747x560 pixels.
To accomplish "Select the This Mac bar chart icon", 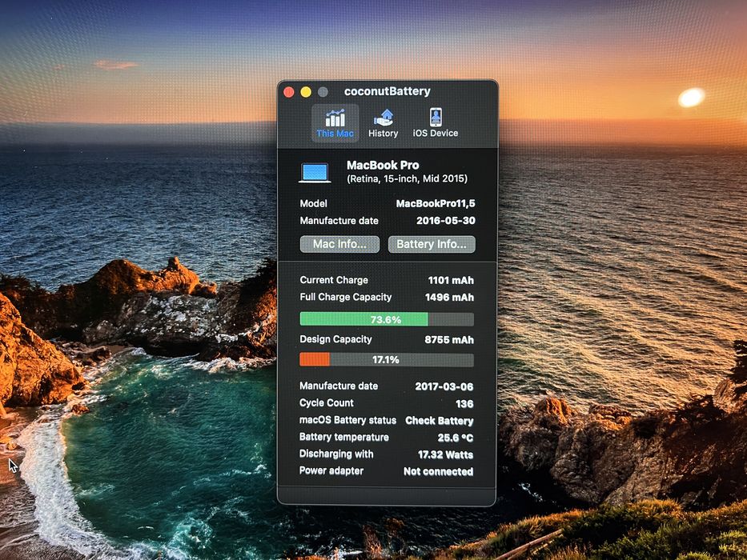I will [335, 117].
